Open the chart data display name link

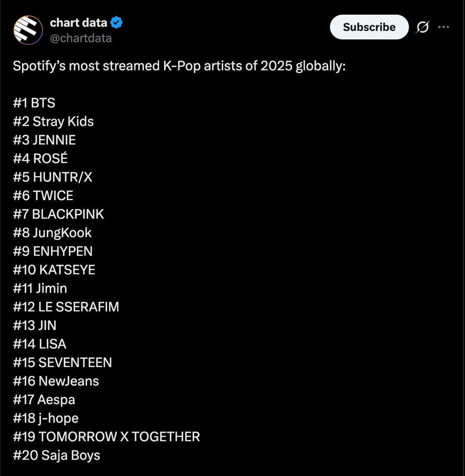point(78,22)
